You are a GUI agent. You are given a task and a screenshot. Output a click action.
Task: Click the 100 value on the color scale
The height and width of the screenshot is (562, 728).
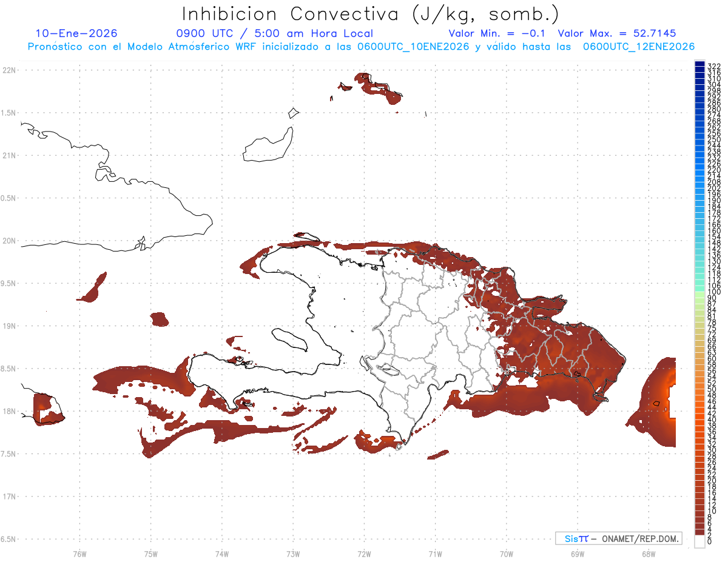(713, 292)
